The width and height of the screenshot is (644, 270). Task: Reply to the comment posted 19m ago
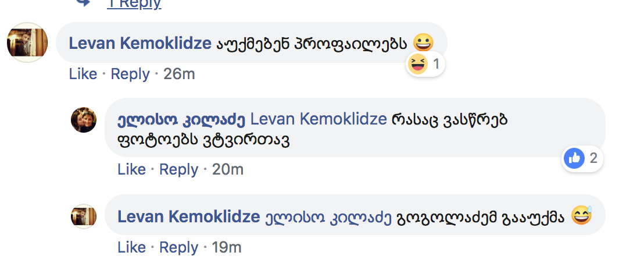pyautogui.click(x=179, y=247)
